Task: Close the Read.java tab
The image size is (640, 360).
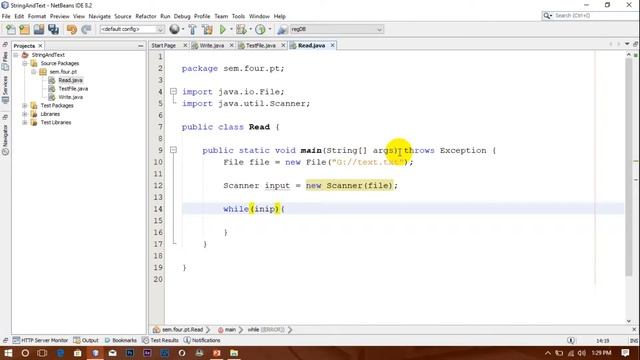Action: click(x=333, y=45)
